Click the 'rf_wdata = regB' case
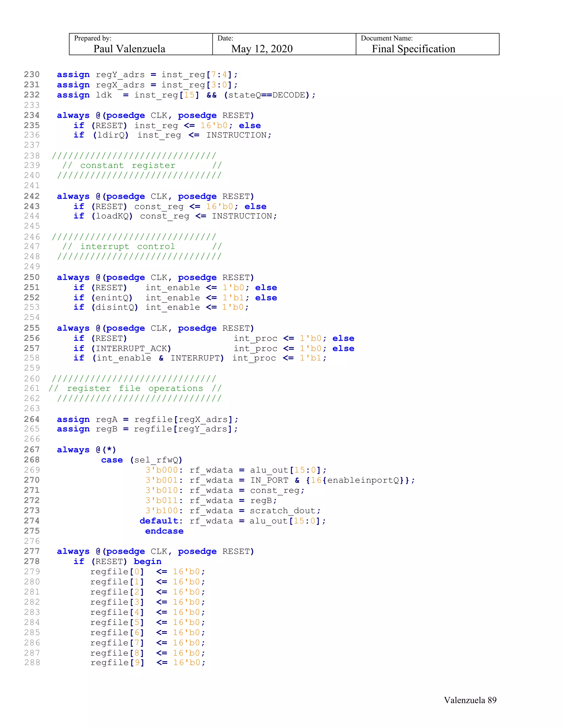The width and height of the screenshot is (563, 728). [211, 501]
